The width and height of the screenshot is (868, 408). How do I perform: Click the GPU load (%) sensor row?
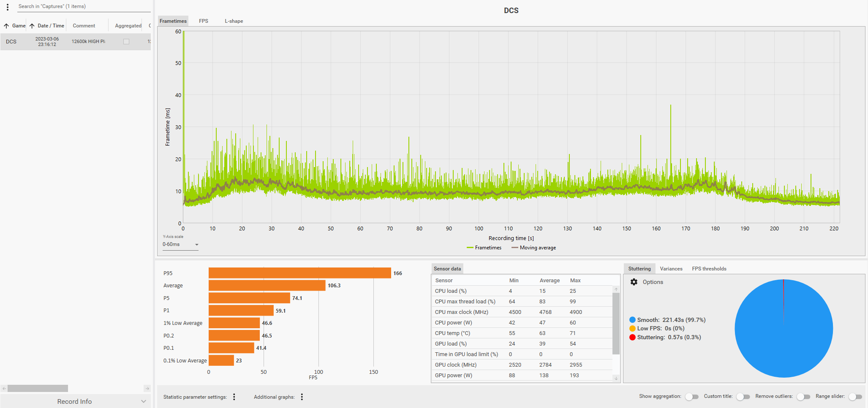pyautogui.click(x=522, y=344)
